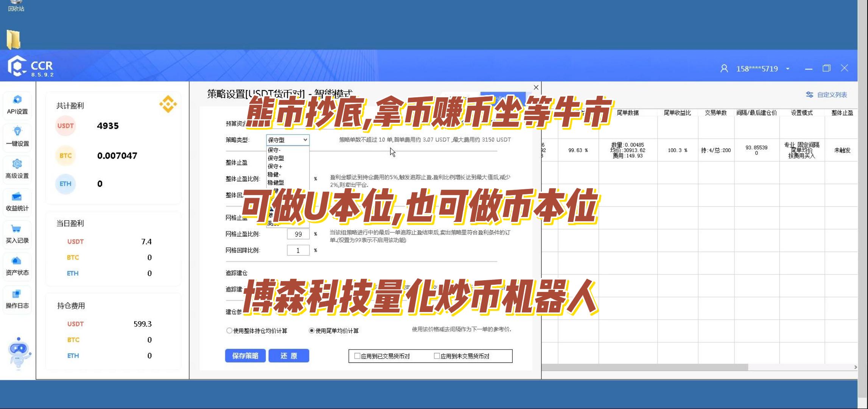The width and height of the screenshot is (868, 409).
Task: Choose 保守+ from strategy list
Action: [x=288, y=166]
